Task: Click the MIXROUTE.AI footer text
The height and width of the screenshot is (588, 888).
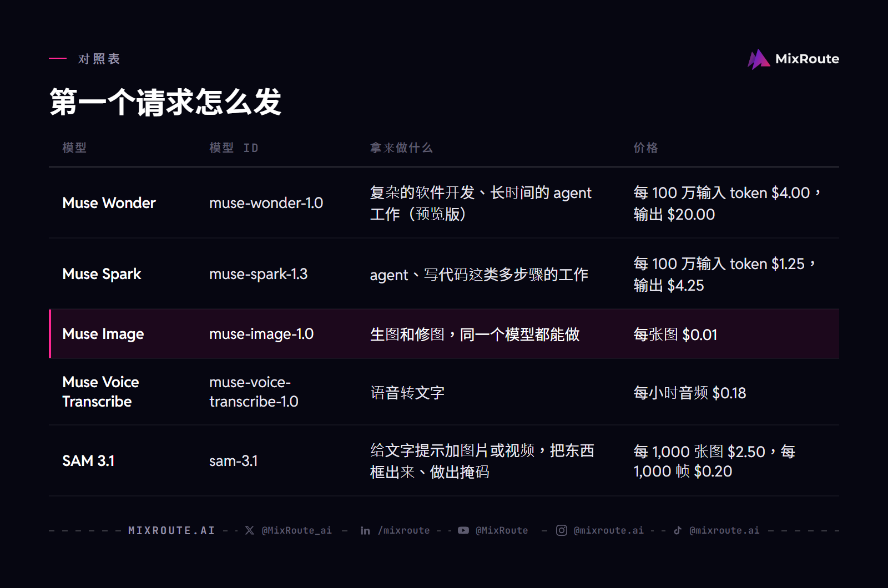Action: click(171, 530)
